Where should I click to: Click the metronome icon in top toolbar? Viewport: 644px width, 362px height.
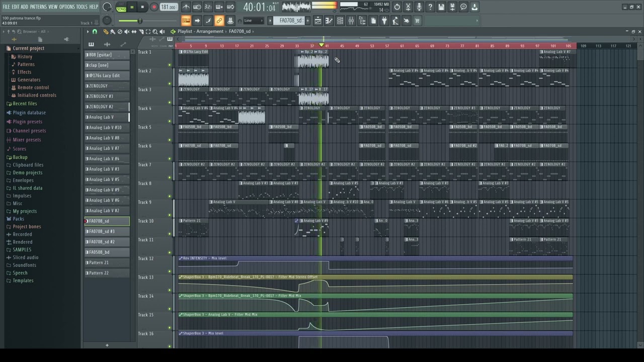tap(186, 7)
